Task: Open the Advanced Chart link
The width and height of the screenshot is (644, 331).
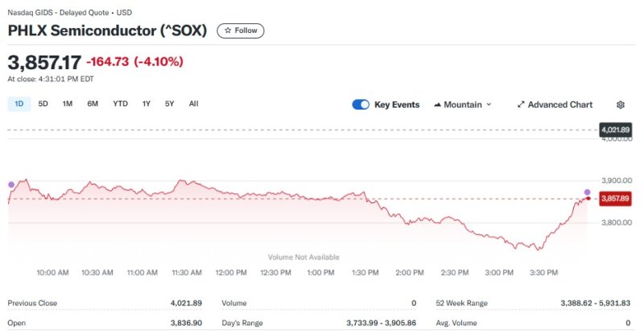Action: (559, 105)
